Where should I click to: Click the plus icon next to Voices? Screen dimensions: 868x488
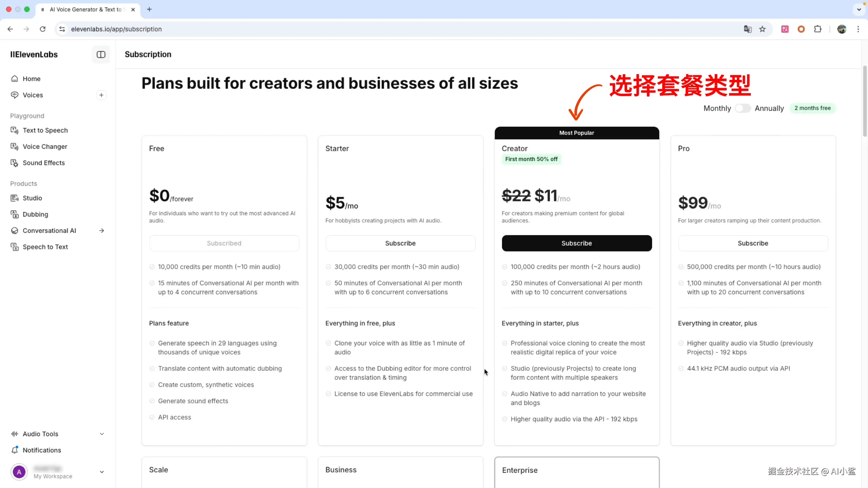click(x=101, y=95)
